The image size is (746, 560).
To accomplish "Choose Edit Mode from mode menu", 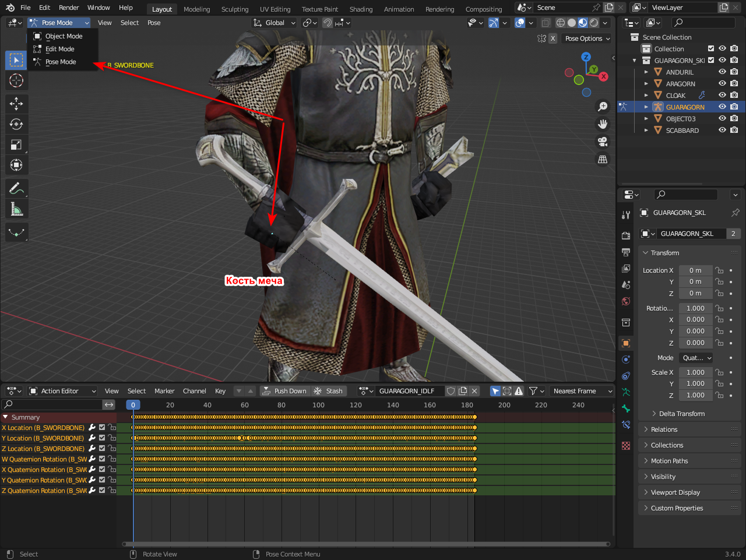I will 59,49.
